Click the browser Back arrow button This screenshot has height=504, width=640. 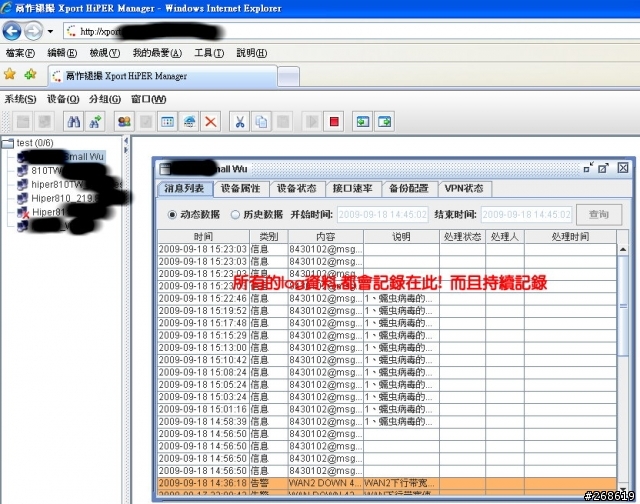tap(12, 31)
